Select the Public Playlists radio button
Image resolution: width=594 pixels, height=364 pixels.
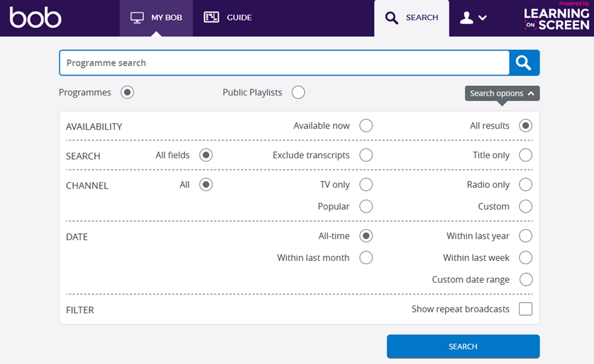tap(298, 92)
